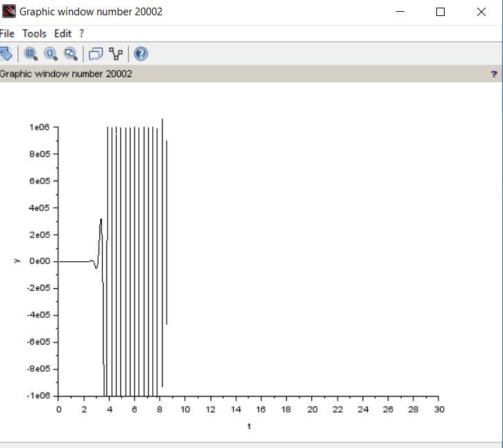Click the Zoom previous magnifier icon
Image resolution: width=503 pixels, height=448 pixels.
(x=71, y=53)
